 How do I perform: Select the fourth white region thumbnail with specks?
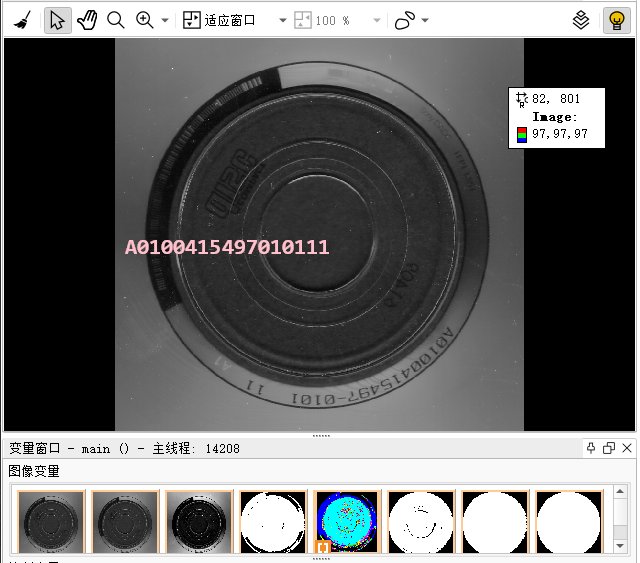point(273,522)
